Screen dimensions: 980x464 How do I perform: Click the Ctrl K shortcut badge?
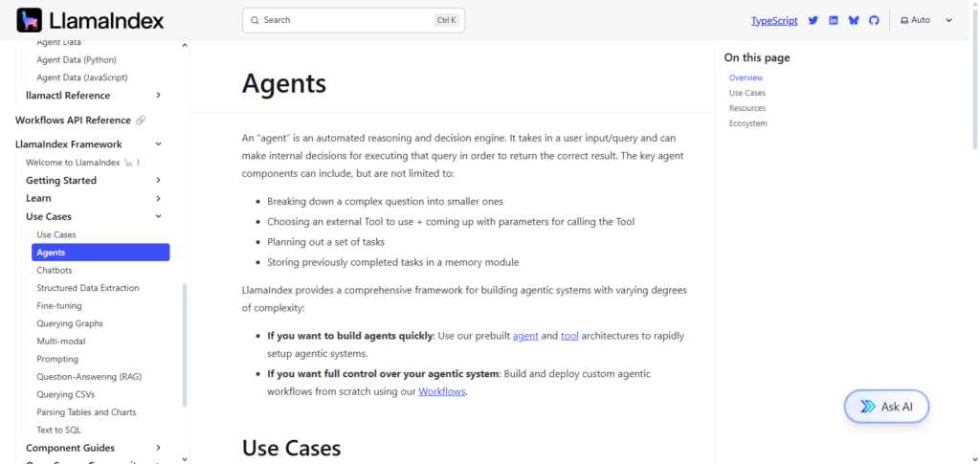pyautogui.click(x=446, y=20)
